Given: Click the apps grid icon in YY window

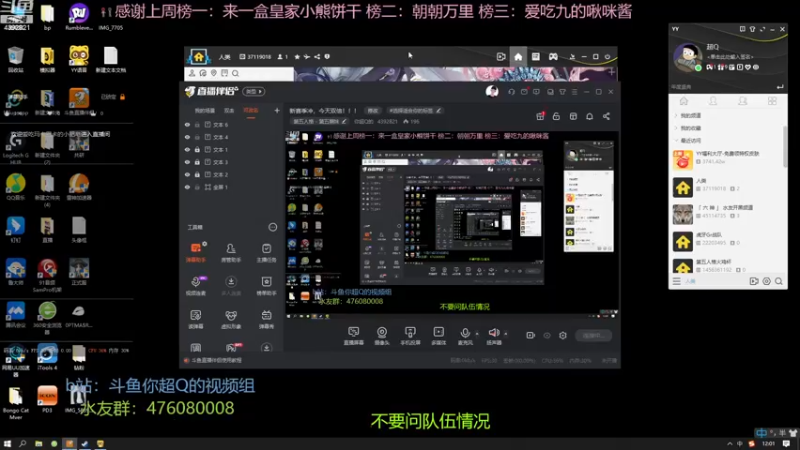Looking at the screenshot, I should click(x=772, y=101).
